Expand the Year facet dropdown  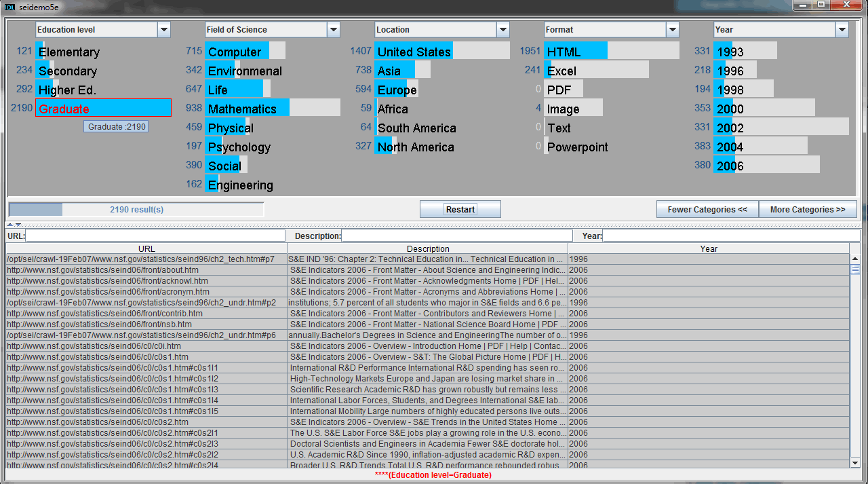842,30
